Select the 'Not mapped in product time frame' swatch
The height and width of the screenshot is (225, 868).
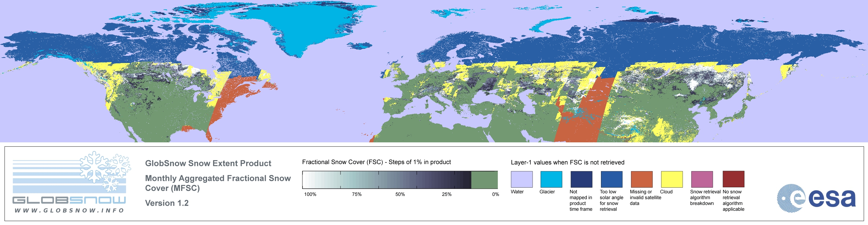pos(581,179)
